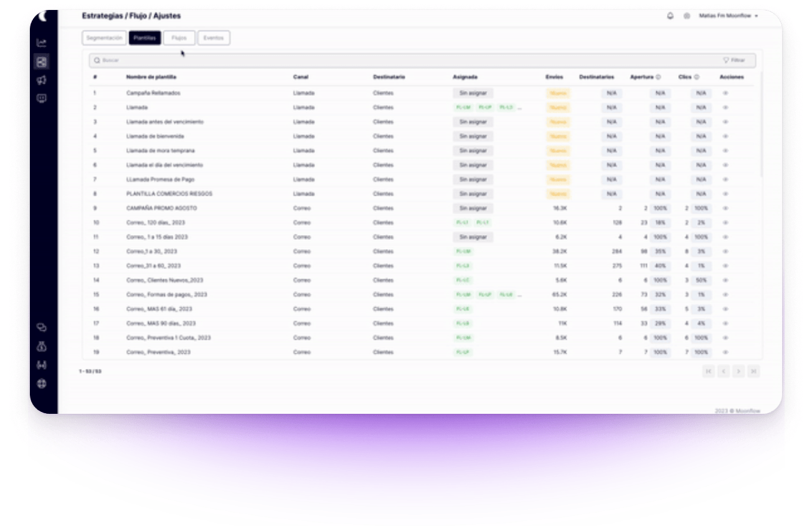Go to previous page arrow
The image size is (812, 526).
coord(723,371)
